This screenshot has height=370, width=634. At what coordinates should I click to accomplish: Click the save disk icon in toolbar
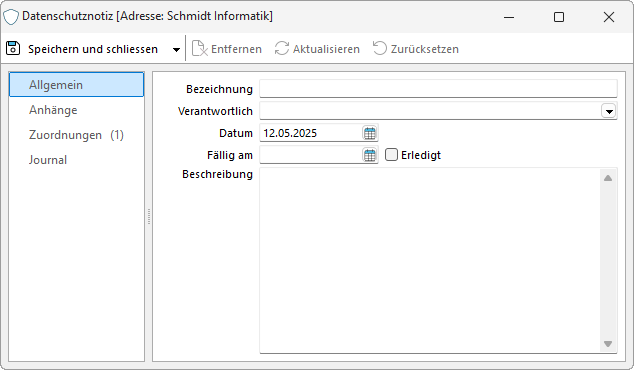click(x=13, y=49)
